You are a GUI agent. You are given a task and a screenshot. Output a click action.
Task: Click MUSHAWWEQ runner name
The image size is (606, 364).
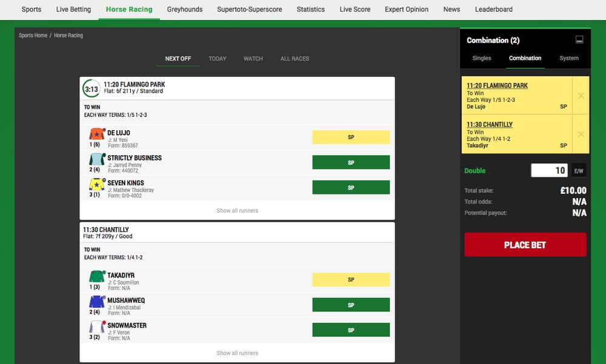point(126,300)
